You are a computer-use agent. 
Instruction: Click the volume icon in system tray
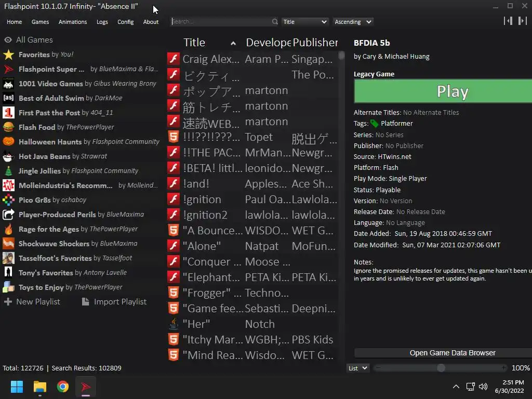point(483,387)
